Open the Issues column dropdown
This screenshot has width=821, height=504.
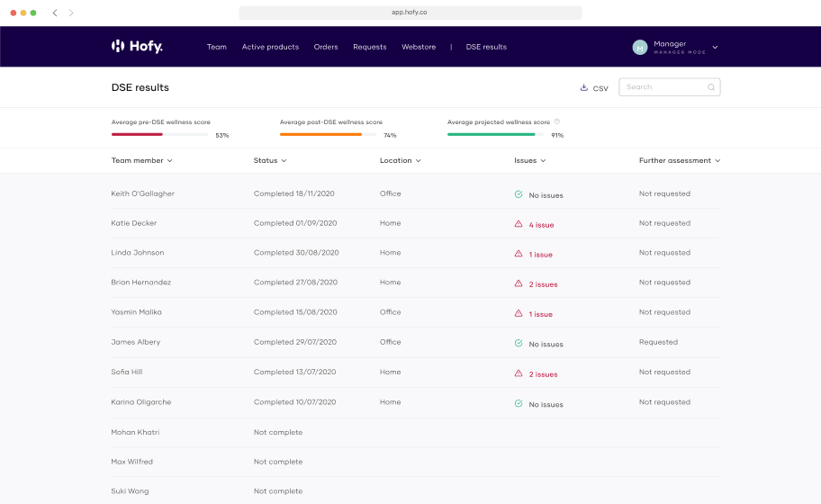pos(529,160)
